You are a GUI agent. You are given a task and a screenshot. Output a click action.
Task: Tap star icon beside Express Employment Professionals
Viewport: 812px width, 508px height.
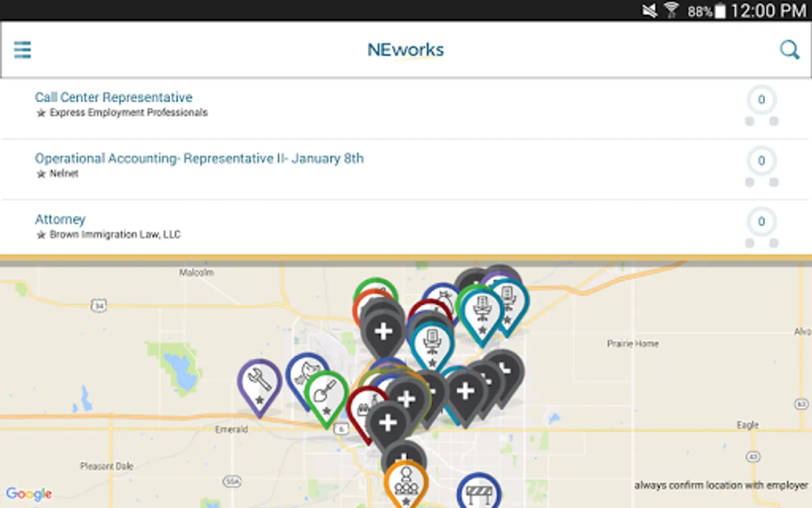tap(41, 113)
